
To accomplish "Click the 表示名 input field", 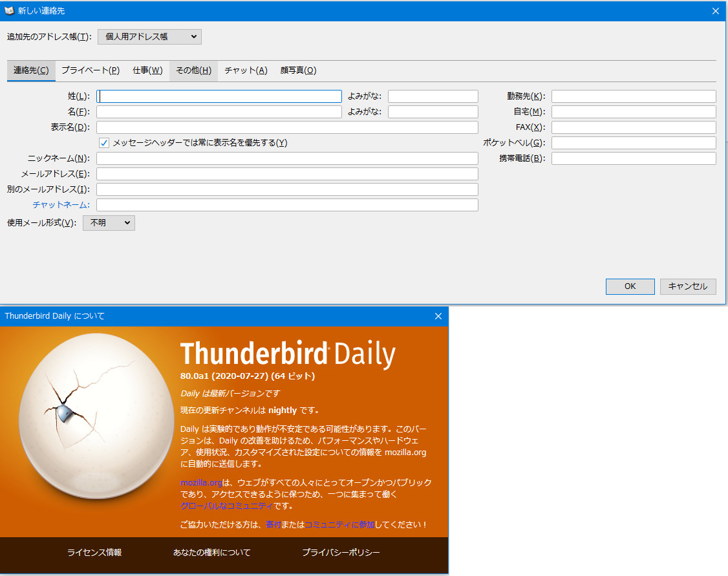I will [288, 127].
